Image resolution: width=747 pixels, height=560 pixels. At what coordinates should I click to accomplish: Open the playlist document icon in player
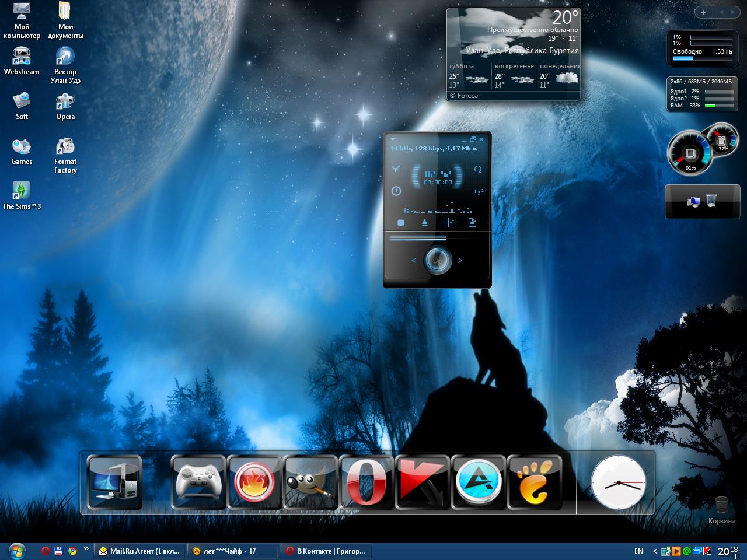[x=472, y=222]
